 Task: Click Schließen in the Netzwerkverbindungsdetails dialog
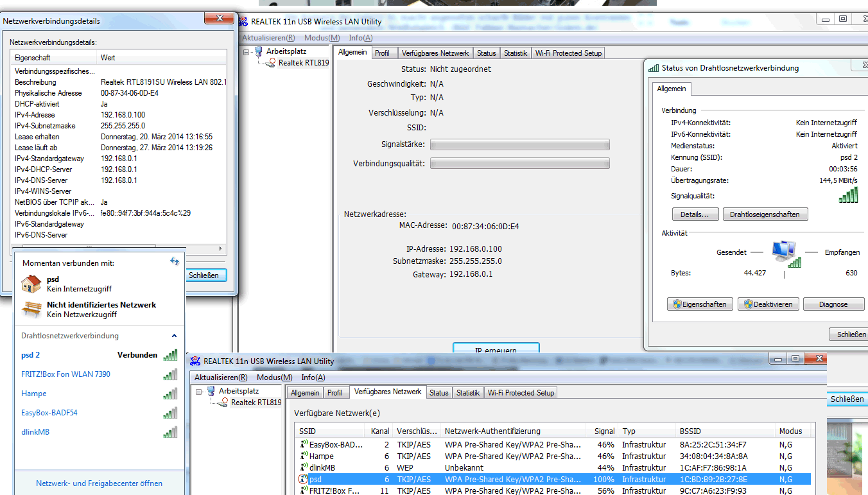coord(204,275)
